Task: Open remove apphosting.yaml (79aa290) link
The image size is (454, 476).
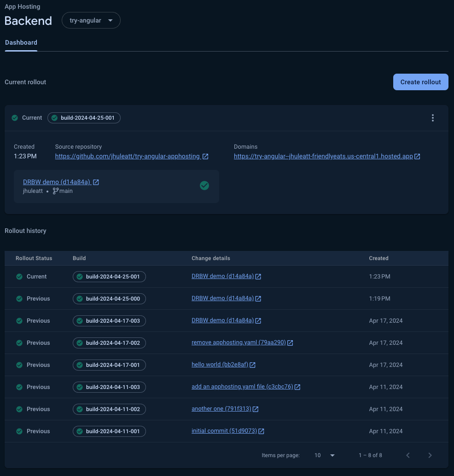Action: pos(239,342)
